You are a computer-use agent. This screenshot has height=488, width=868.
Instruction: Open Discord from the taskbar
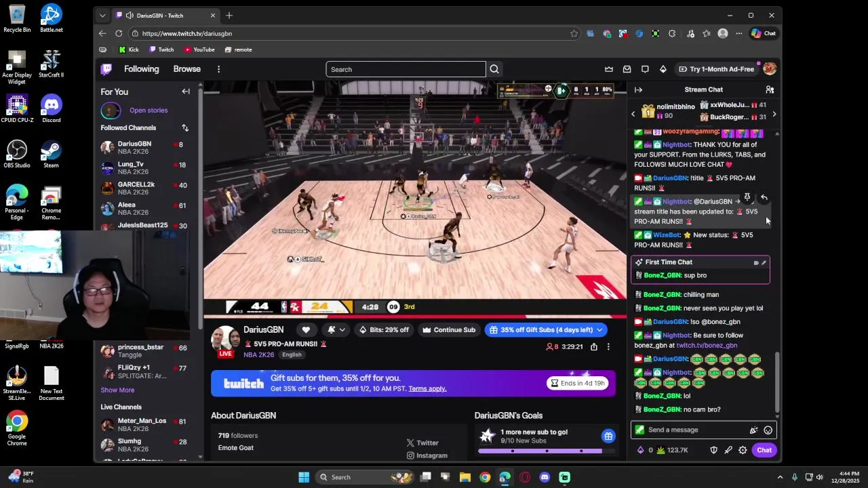(x=545, y=477)
